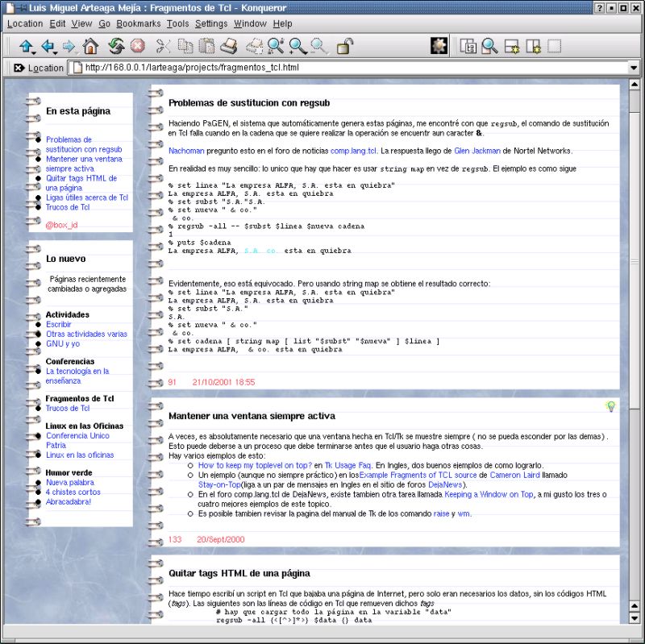Image resolution: width=645 pixels, height=644 pixels.
Task: Open the 'La tecnología en la enseñanza' link
Action: tap(77, 376)
